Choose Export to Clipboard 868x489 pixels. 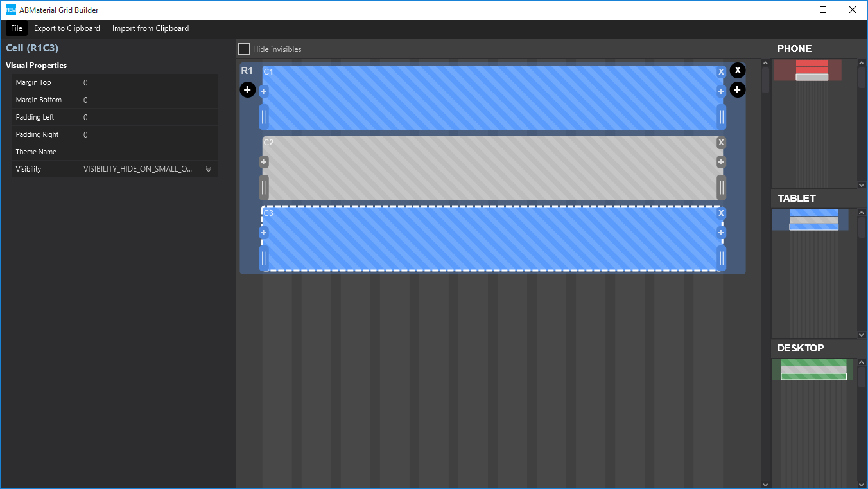coord(67,28)
